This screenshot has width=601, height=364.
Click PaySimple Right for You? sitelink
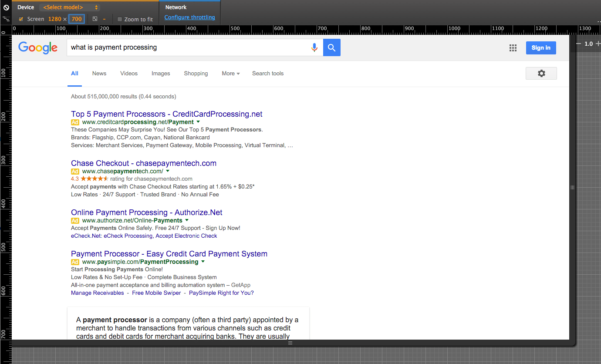point(221,293)
